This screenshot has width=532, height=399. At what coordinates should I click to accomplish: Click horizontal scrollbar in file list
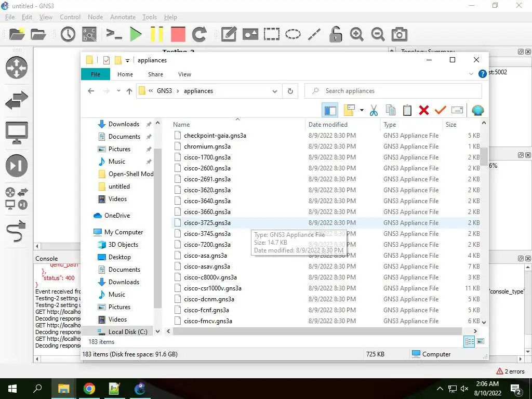[317, 331]
